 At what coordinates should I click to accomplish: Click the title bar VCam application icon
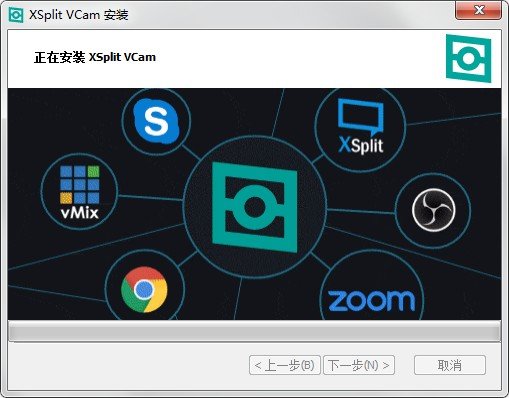[x=16, y=15]
